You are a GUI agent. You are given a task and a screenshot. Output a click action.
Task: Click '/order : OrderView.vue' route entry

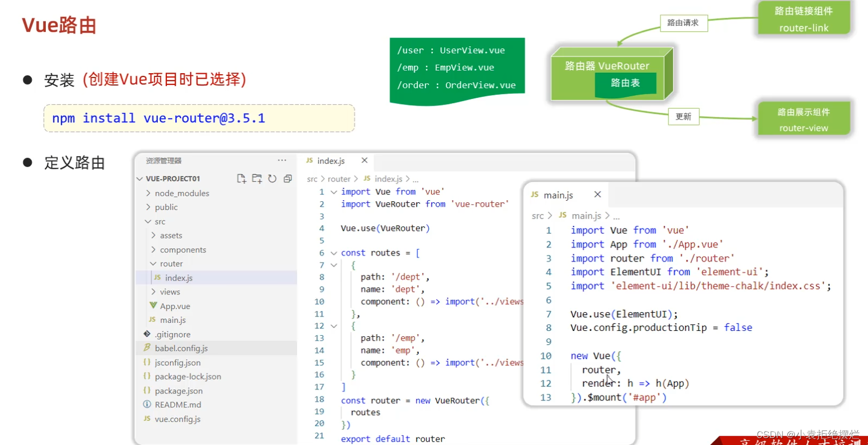pos(457,85)
